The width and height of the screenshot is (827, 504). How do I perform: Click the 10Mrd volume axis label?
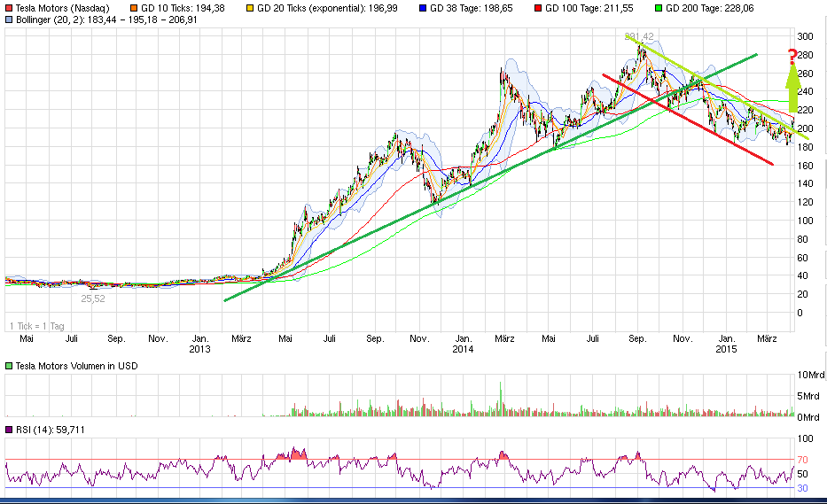811,375
